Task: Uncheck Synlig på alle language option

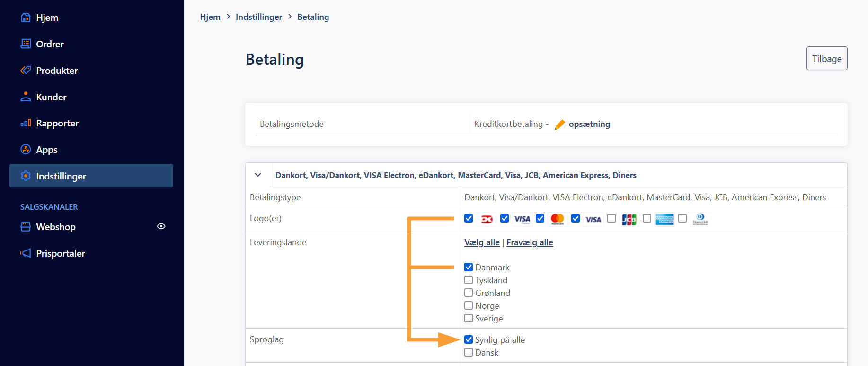Action: coord(469,339)
